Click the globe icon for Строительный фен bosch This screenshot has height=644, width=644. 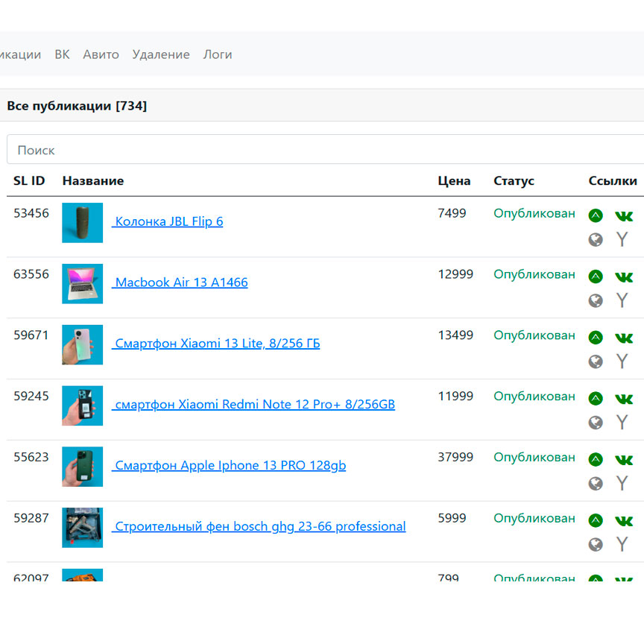[596, 545]
